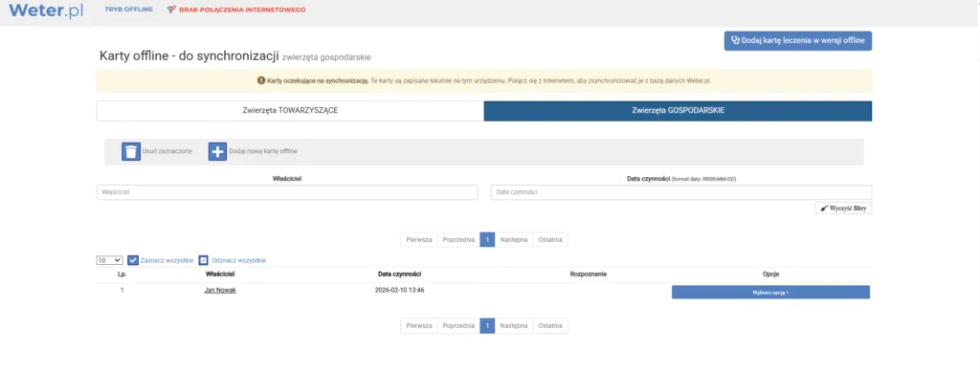Click Poprzednia in the upper pagination

point(458,240)
